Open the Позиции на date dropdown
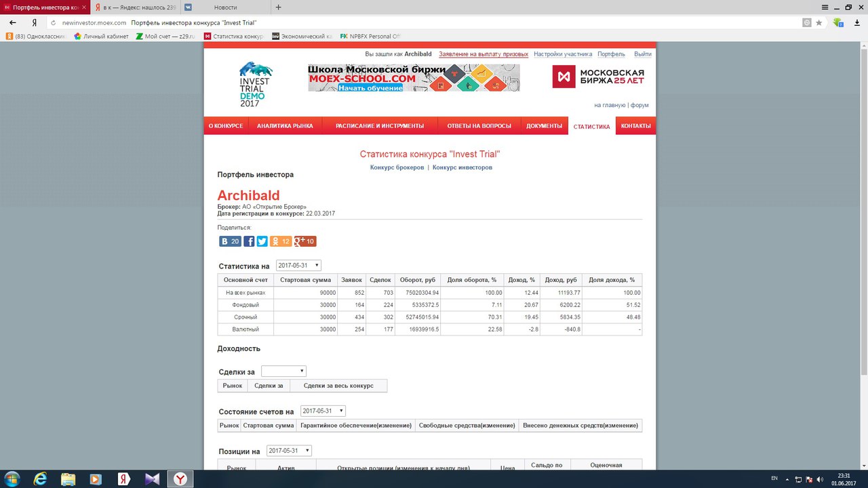 point(290,451)
